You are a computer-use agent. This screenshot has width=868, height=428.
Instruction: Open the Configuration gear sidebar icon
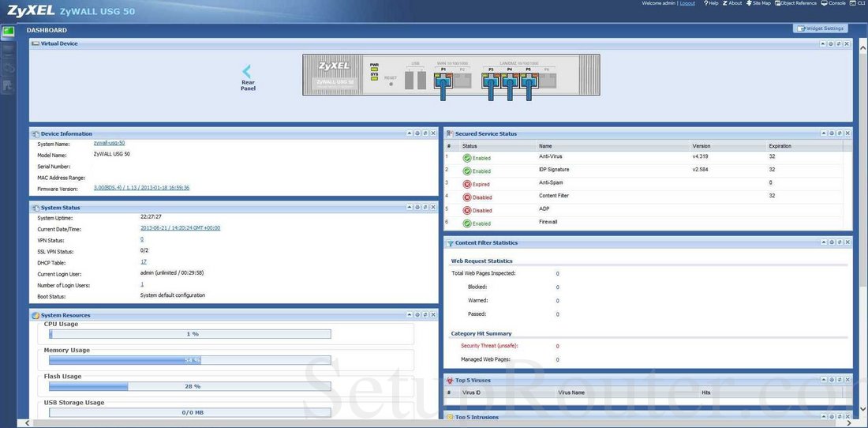point(8,68)
